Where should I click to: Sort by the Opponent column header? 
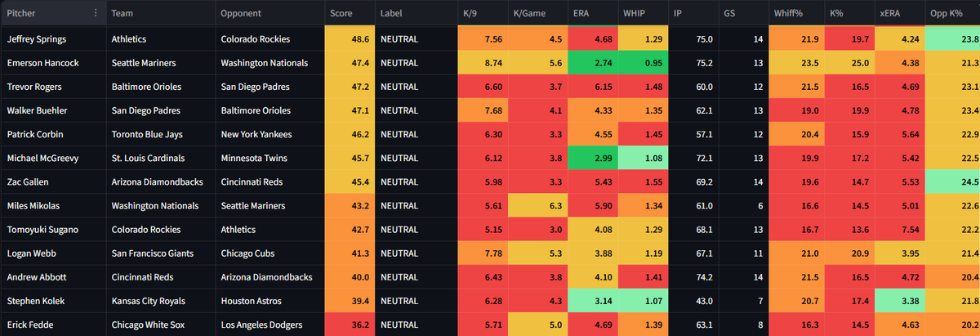tap(269, 13)
